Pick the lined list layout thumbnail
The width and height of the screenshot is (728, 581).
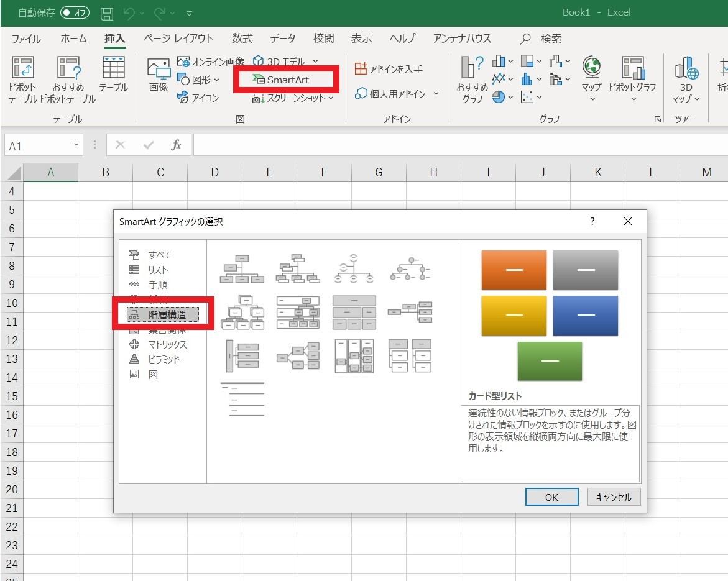point(242,399)
